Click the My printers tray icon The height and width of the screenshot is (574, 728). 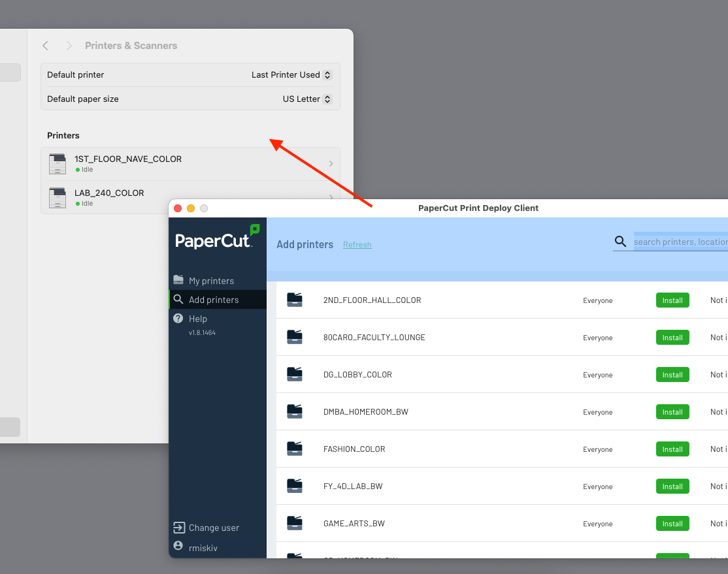(178, 279)
